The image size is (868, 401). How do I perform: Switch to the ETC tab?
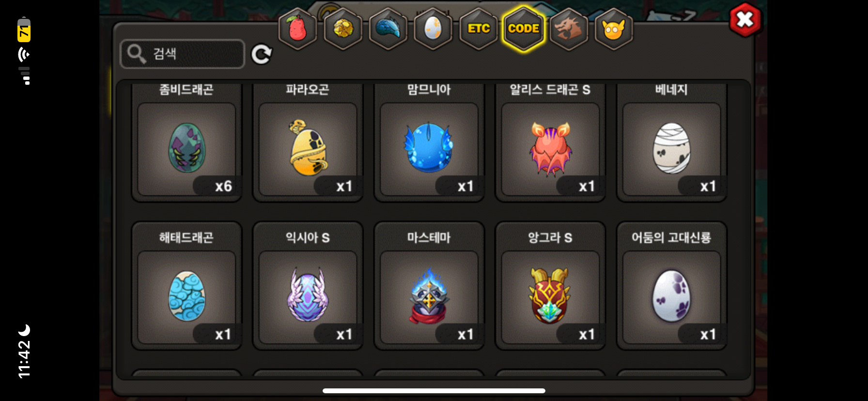tap(479, 29)
